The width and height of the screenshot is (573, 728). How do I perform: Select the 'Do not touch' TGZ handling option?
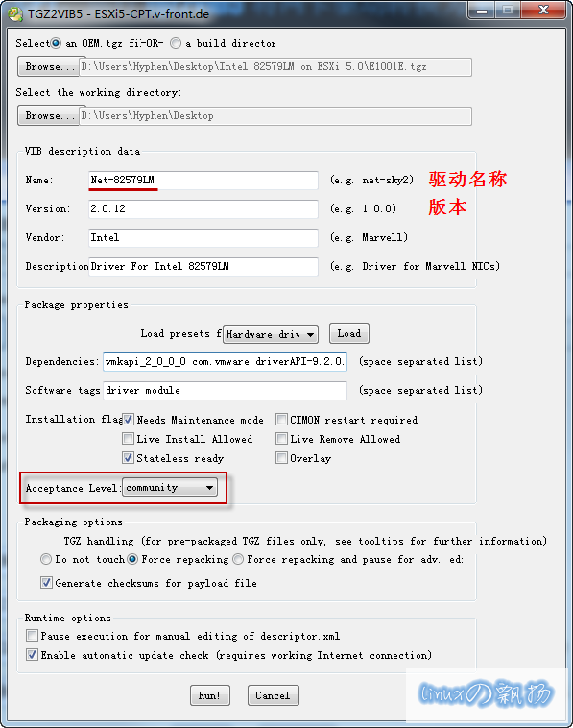tap(46, 560)
